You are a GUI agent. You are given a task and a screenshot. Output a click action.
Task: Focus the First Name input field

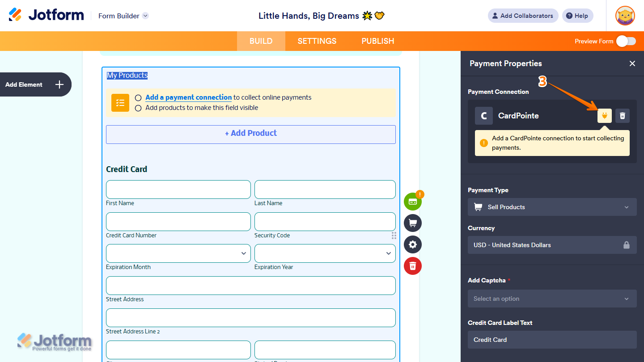click(178, 189)
